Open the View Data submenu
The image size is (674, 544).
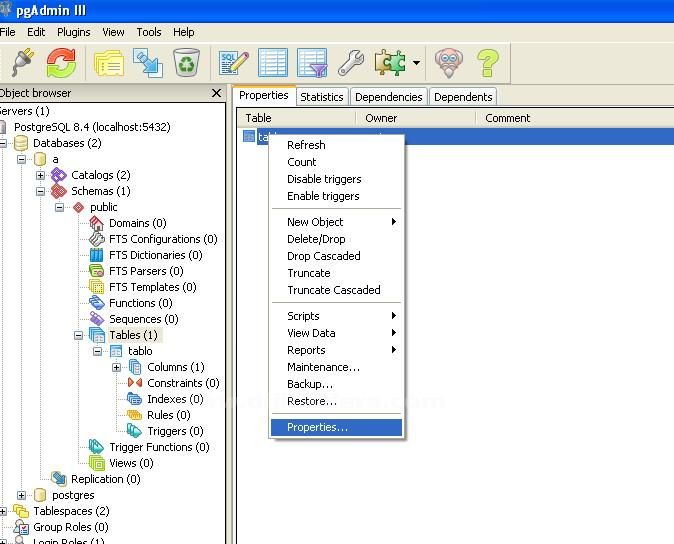[x=337, y=333]
